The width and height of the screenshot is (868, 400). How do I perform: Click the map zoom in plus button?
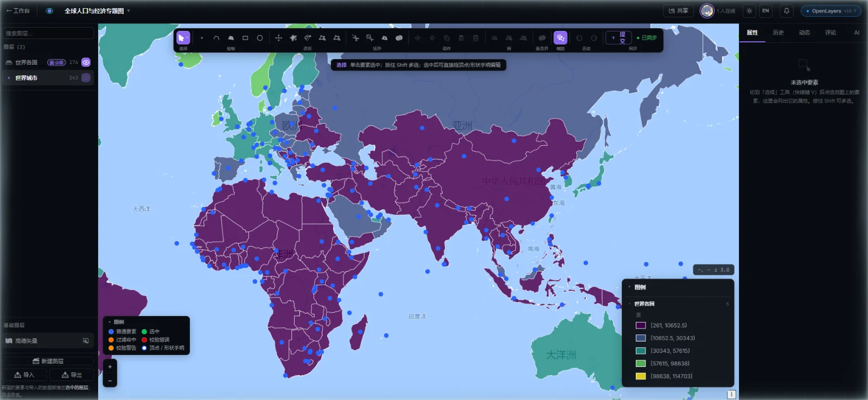[x=110, y=367]
